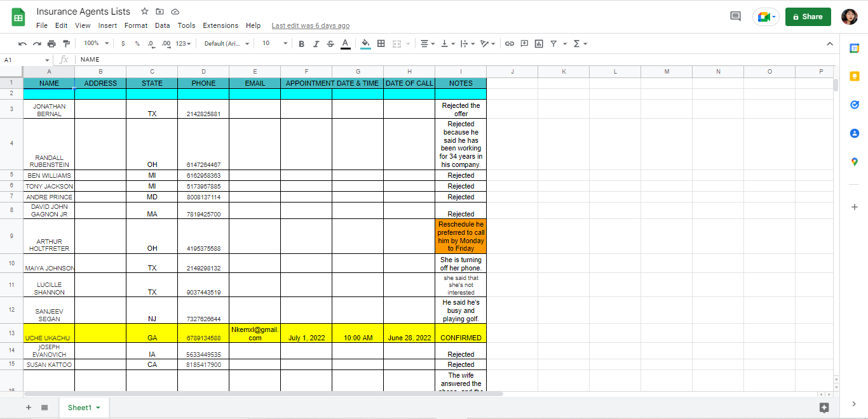
Task: Toggle italic formatting
Action: pos(316,44)
